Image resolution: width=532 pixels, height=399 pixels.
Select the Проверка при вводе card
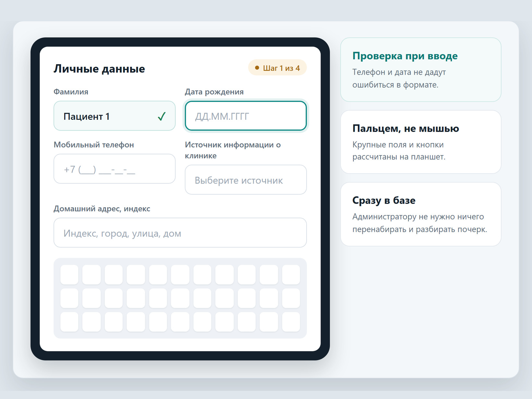[x=421, y=70]
